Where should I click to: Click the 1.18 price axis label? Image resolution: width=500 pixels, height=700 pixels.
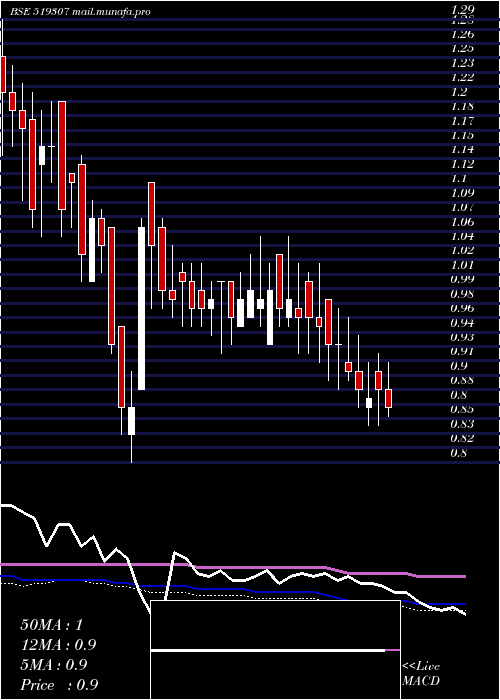463,106
